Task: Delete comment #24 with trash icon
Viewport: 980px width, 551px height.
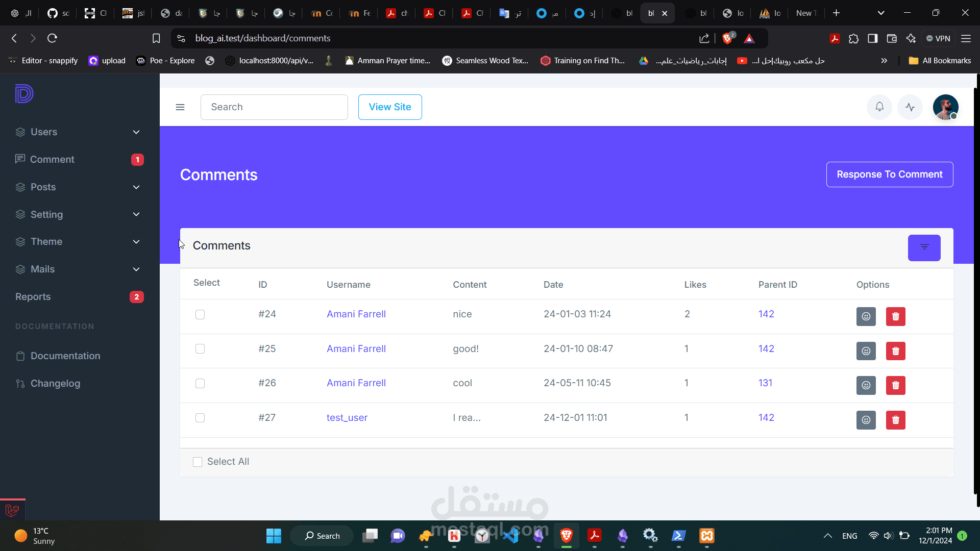Action: coord(895,316)
